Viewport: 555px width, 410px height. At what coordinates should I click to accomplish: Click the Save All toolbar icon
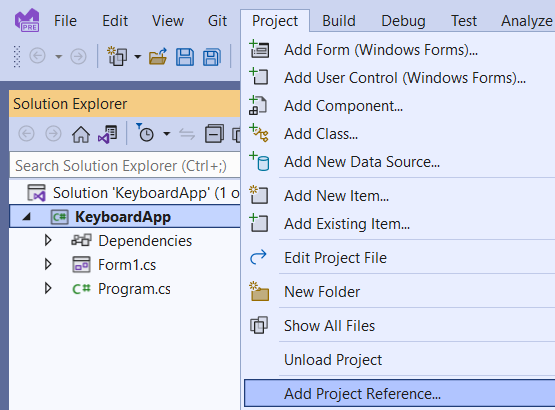[212, 57]
